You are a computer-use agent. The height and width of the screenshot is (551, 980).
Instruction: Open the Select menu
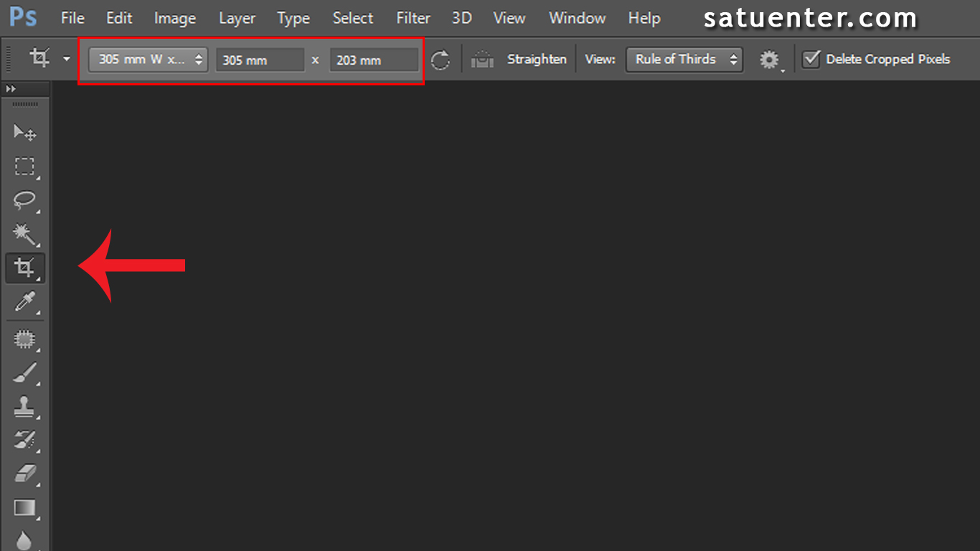click(x=353, y=18)
